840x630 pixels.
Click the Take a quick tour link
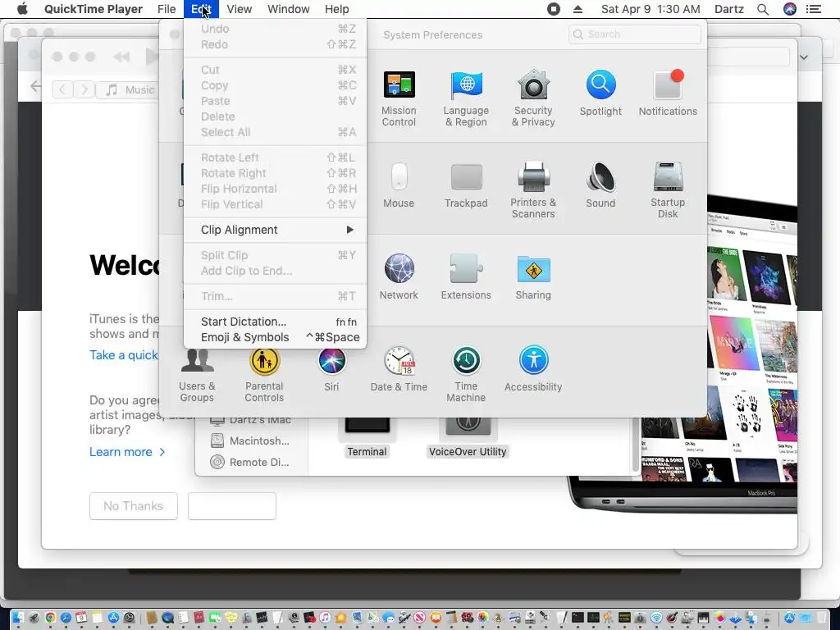click(x=124, y=355)
